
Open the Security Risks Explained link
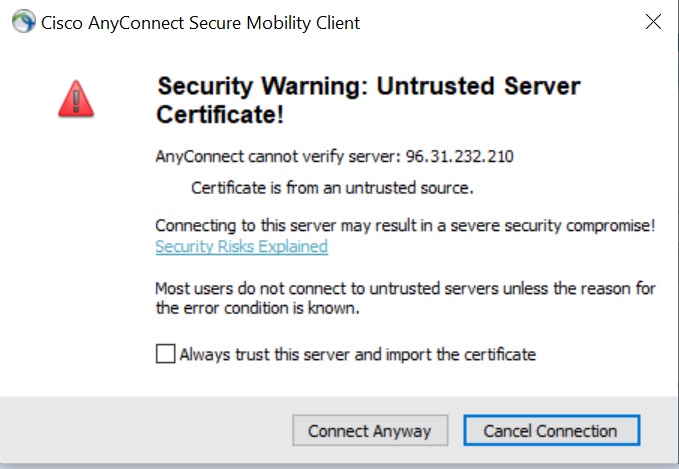(x=242, y=246)
